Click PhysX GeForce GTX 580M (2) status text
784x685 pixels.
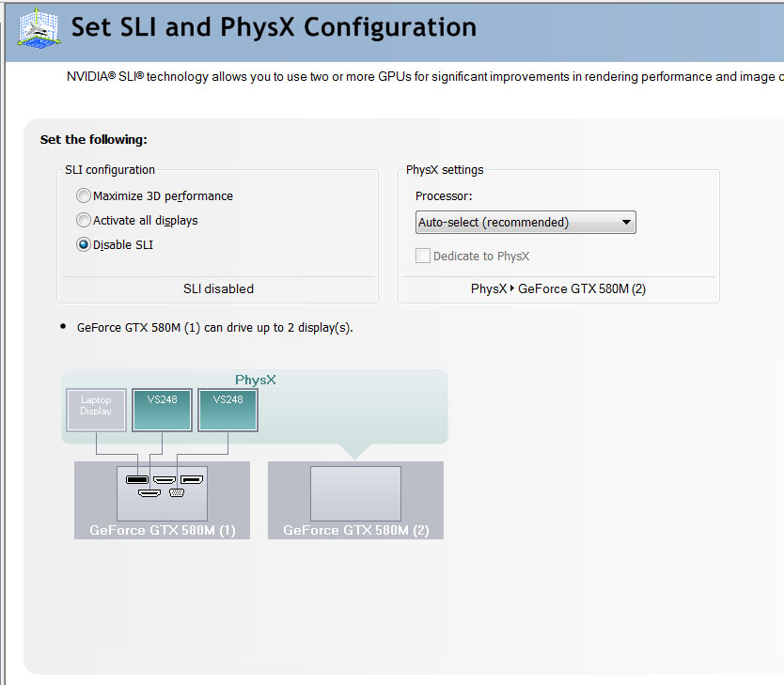pyautogui.click(x=558, y=288)
